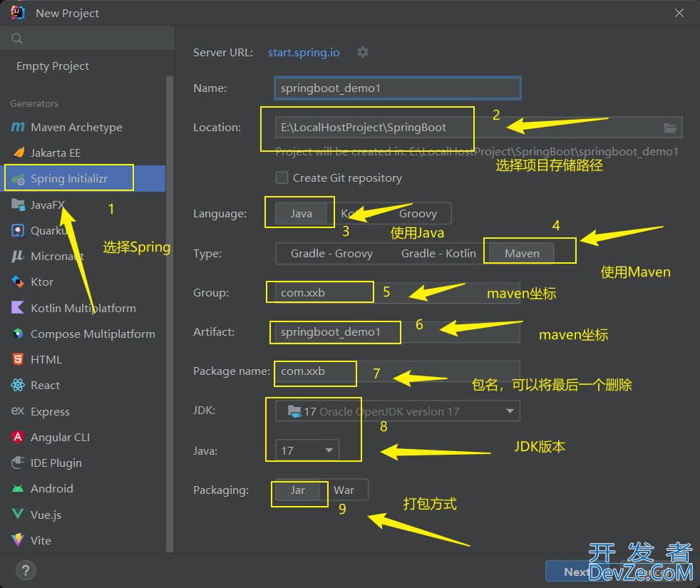Click the generators list scrollbar
700x588 pixels.
coord(170,314)
